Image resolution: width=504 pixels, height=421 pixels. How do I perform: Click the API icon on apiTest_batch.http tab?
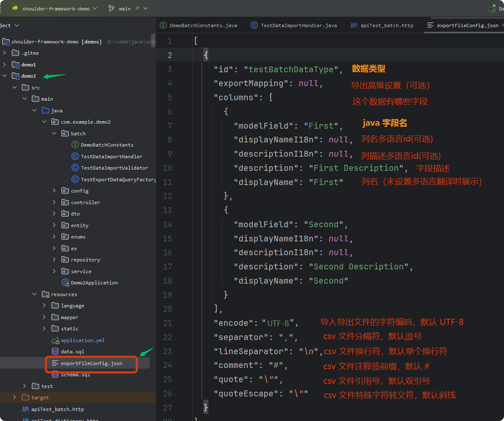[354, 25]
